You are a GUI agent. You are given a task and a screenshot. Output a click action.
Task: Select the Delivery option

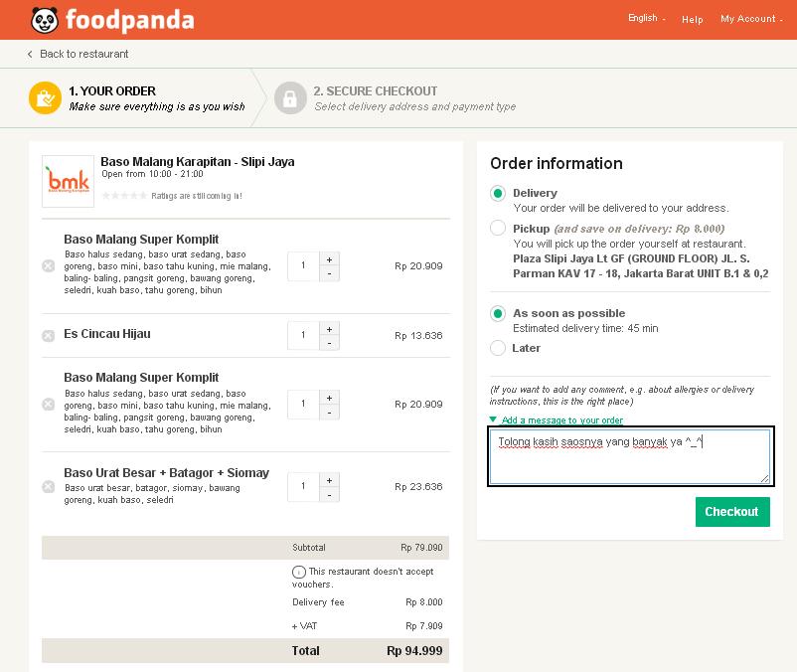pos(498,193)
